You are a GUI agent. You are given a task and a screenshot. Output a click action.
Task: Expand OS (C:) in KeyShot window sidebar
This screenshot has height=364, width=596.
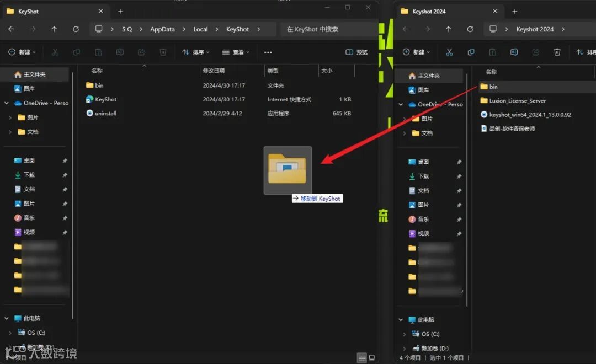(x=10, y=333)
